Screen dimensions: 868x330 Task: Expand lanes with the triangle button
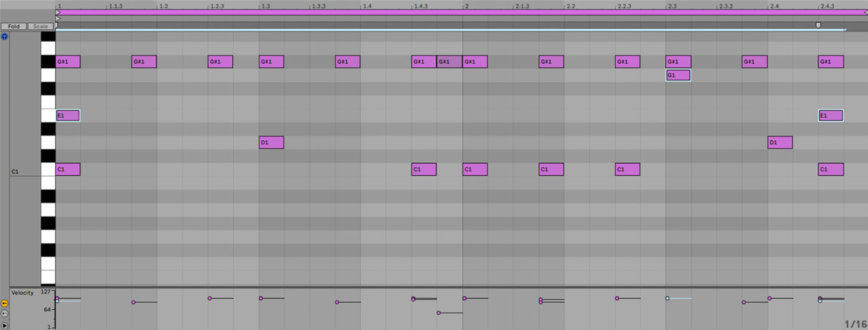point(5,325)
